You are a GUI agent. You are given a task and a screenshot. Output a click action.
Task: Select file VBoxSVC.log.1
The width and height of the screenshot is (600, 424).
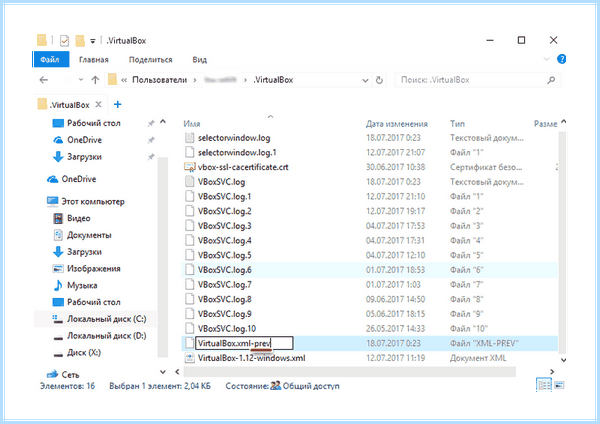coord(224,196)
